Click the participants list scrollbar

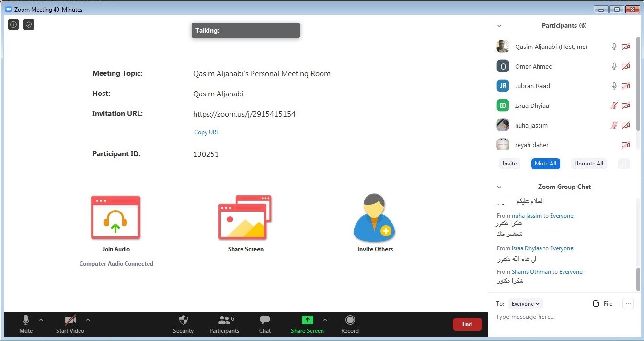pos(638,84)
